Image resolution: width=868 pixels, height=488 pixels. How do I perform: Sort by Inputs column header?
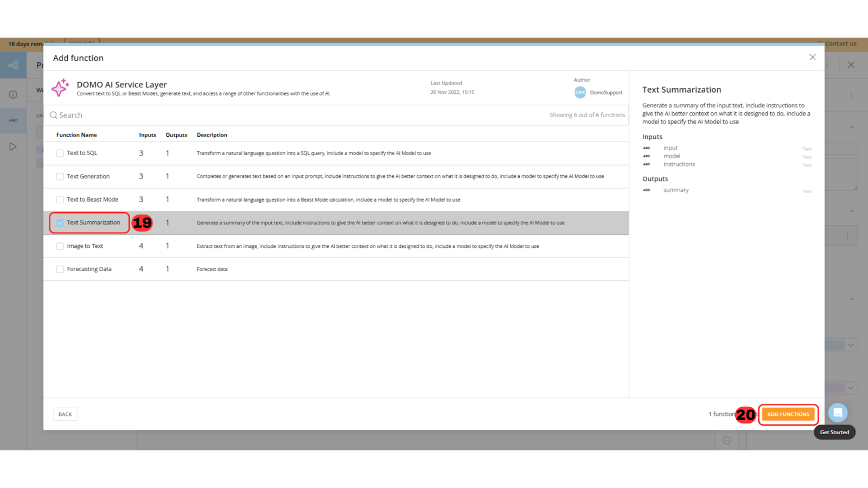148,135
